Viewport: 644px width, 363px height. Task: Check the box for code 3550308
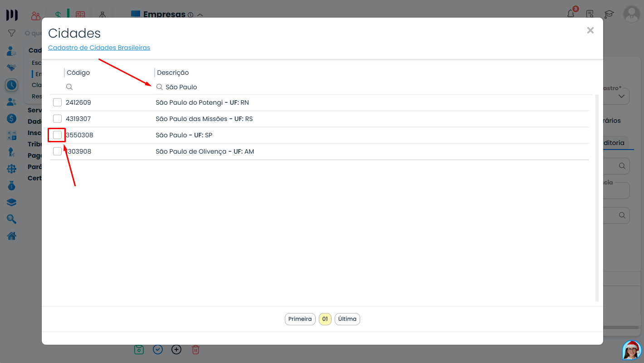(57, 135)
